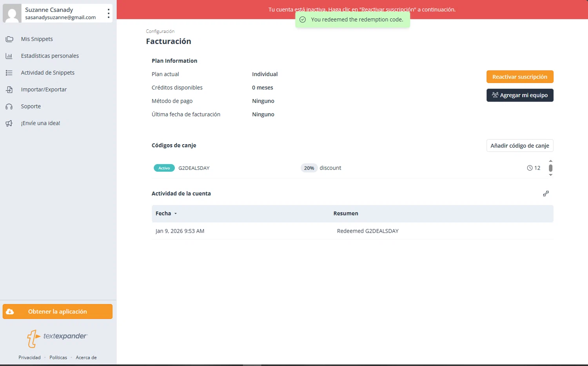Click the Jan 9, 2026 9:53 AM date

pos(180,231)
